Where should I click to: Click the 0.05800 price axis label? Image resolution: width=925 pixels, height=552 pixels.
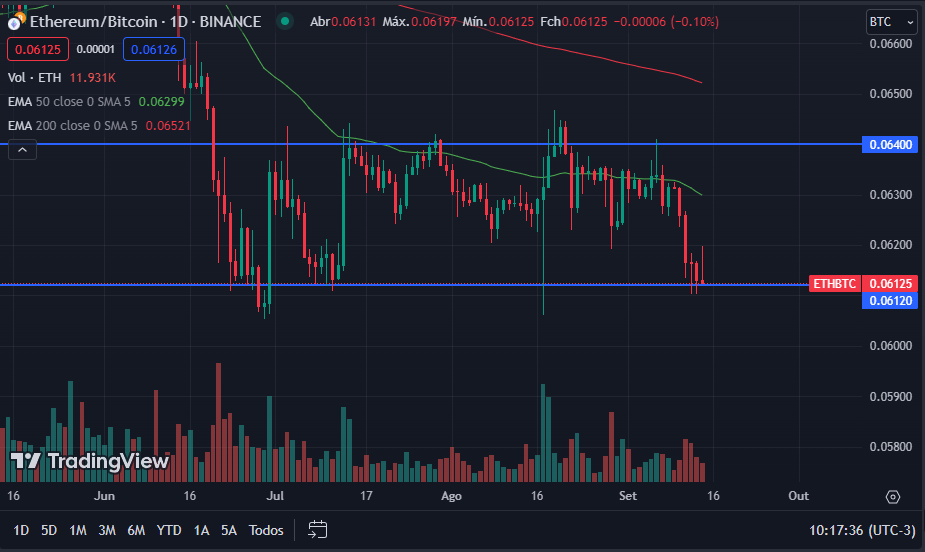891,446
